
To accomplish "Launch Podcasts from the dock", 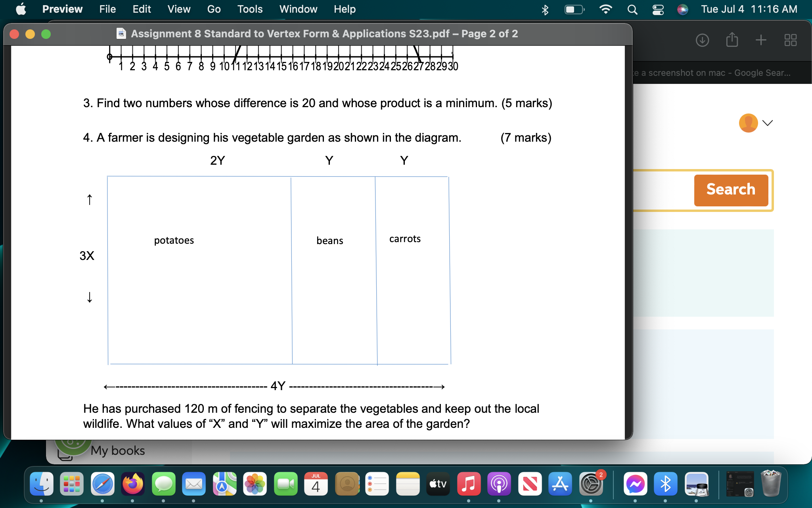I will point(499,484).
